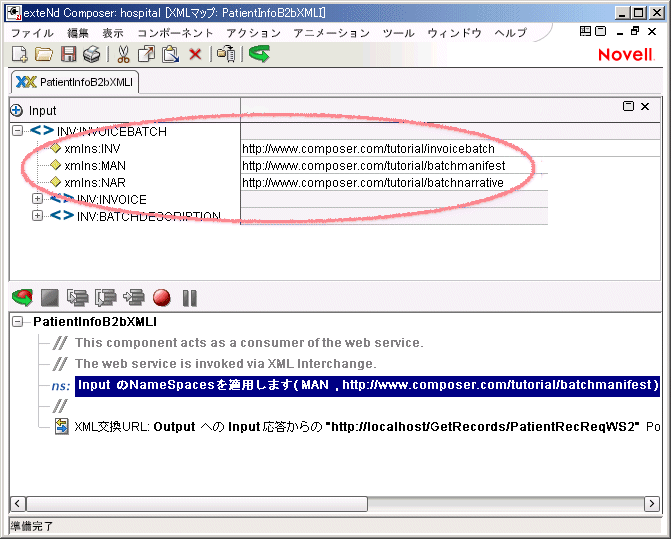Select the xmlns:MAN attribute row
Image resolution: width=671 pixels, height=539 pixels.
(95, 166)
